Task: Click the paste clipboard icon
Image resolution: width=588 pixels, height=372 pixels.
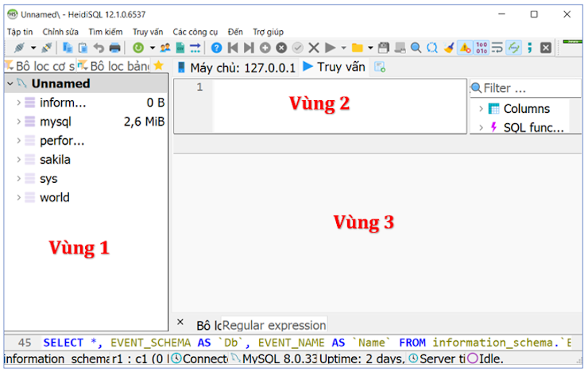Action: pos(83,48)
